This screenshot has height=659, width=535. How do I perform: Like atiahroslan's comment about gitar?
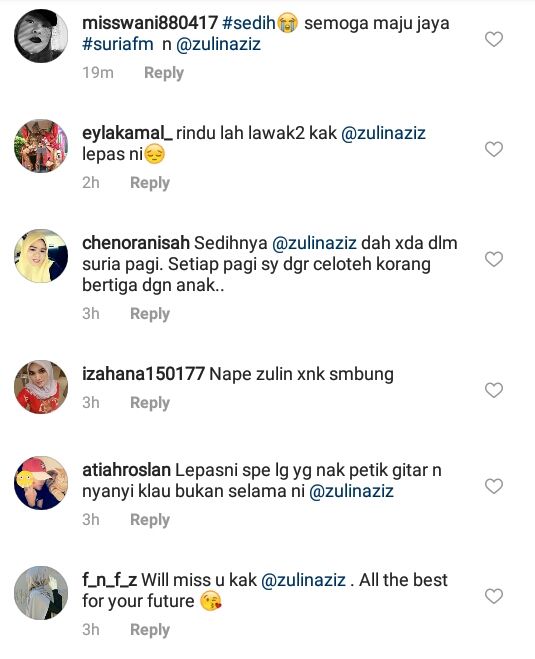click(494, 486)
